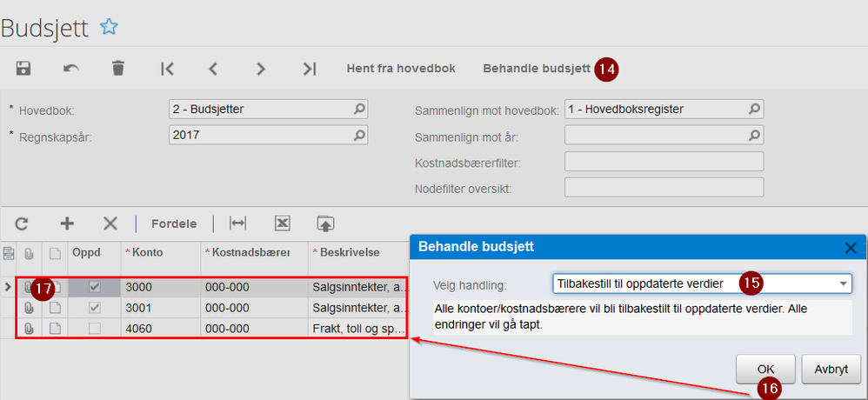Refresh the budget grid
The image size is (868, 400).
pyautogui.click(x=22, y=223)
